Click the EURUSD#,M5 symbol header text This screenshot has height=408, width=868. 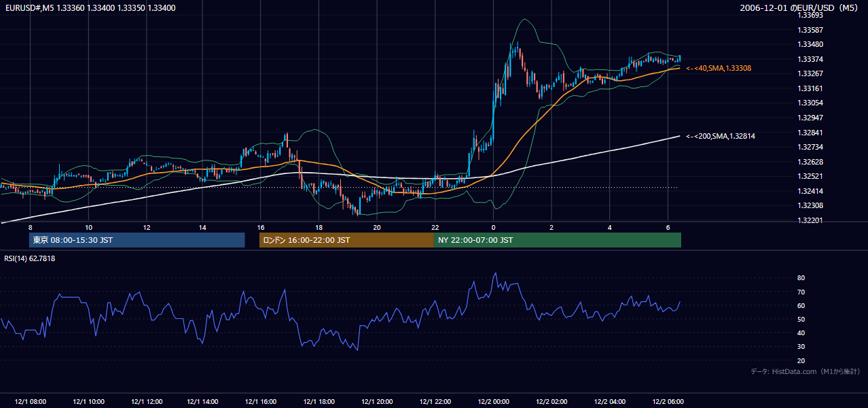pos(89,8)
